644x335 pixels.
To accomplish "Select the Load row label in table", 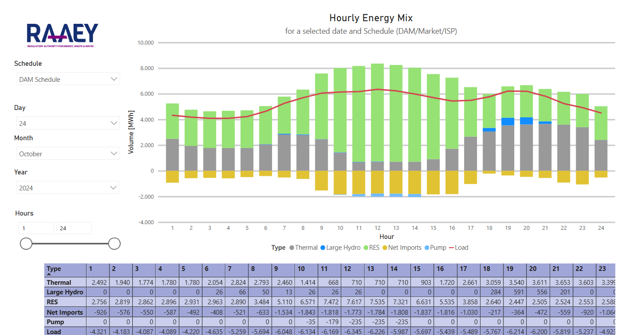I will (65, 332).
